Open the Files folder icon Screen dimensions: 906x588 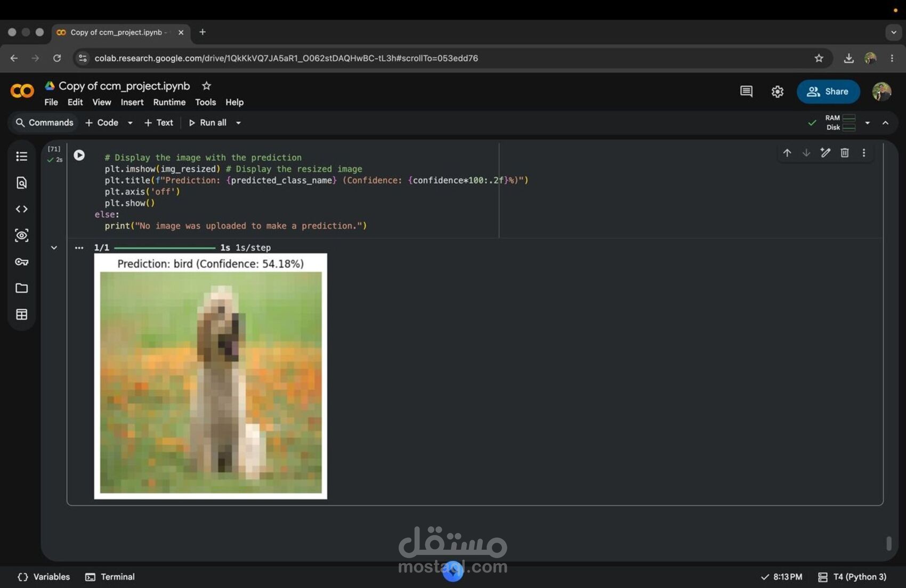pyautogui.click(x=21, y=288)
